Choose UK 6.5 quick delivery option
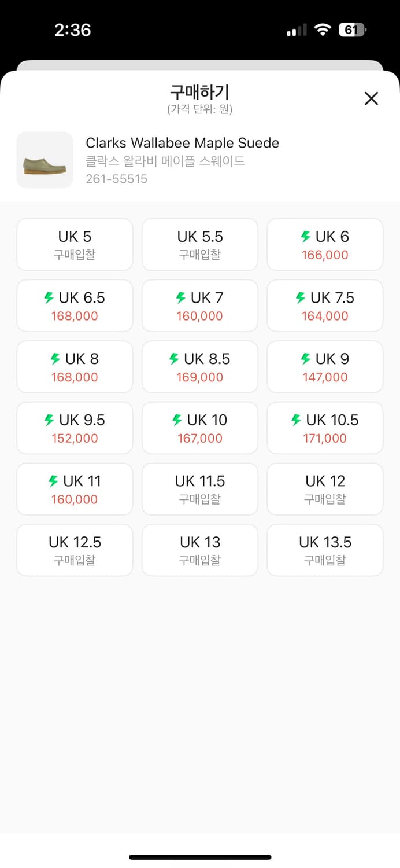Image resolution: width=400 pixels, height=868 pixels. [x=75, y=306]
